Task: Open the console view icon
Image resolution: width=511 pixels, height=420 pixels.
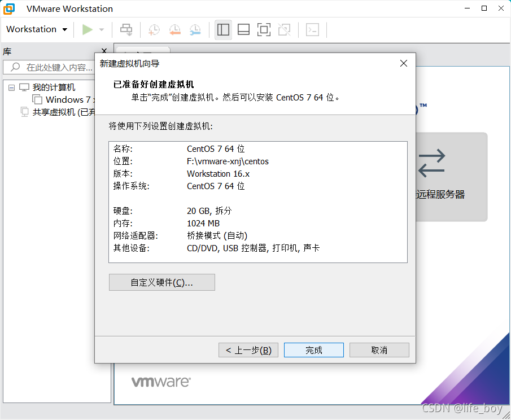Action: click(312, 30)
